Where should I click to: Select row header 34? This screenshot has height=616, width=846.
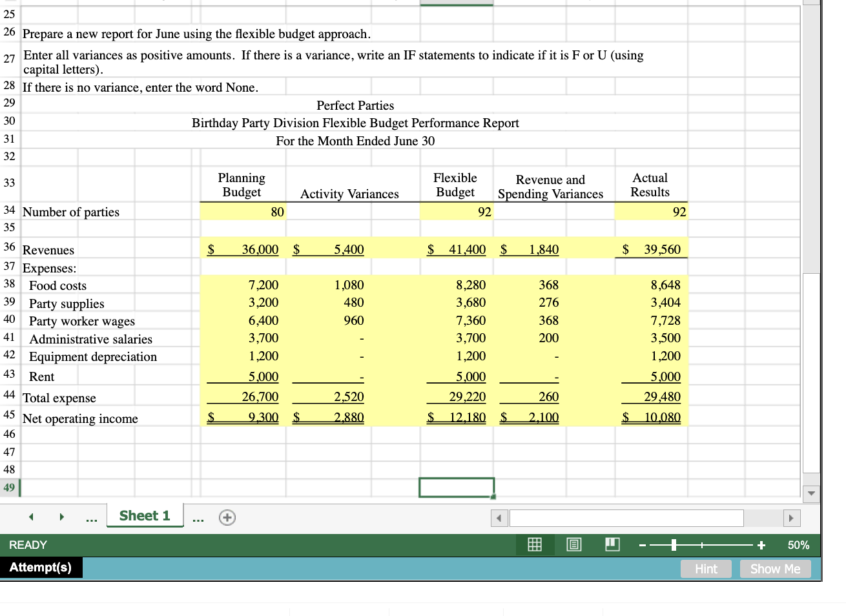(9, 211)
